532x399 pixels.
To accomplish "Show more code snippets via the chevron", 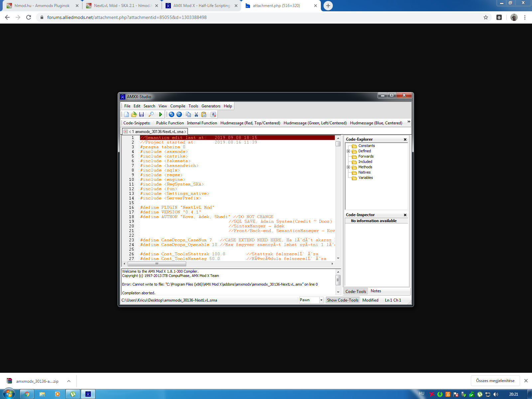I will pos(409,122).
